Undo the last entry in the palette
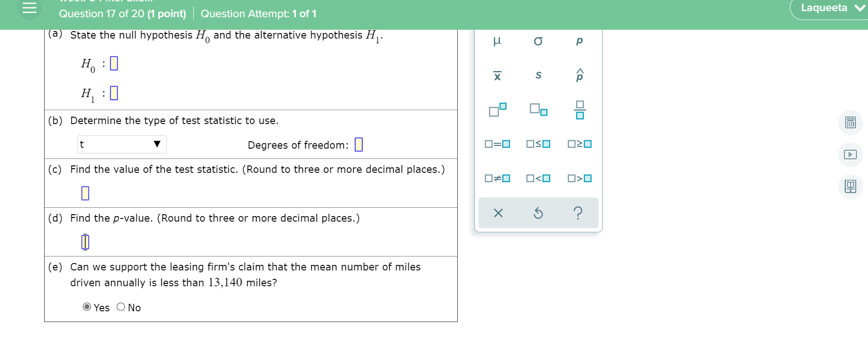 pos(538,213)
